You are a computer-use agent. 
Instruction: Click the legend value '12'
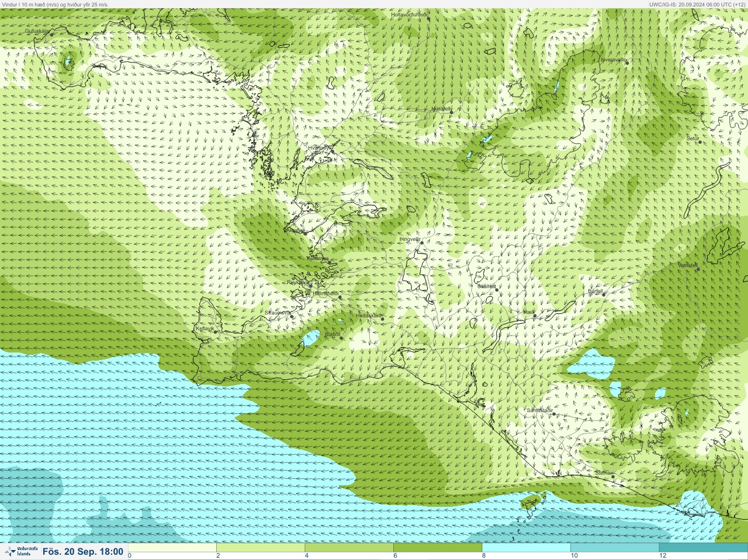pos(663,556)
